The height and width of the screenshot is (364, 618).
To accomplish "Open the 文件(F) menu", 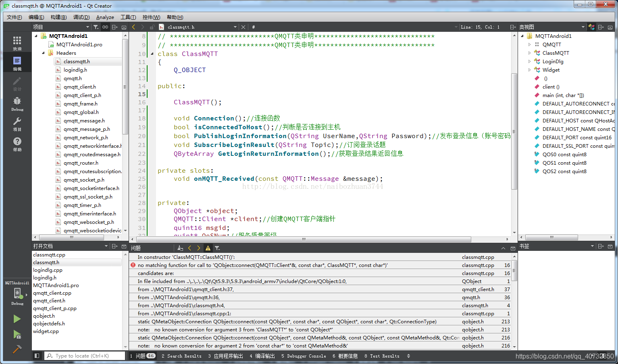I will point(15,17).
